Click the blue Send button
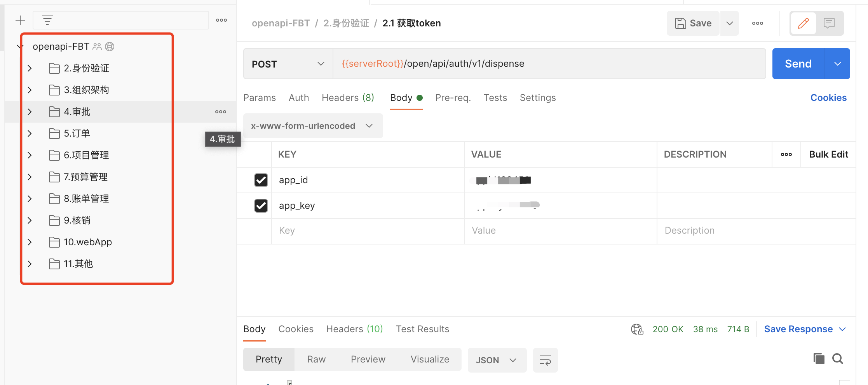The height and width of the screenshot is (385, 868). (798, 64)
